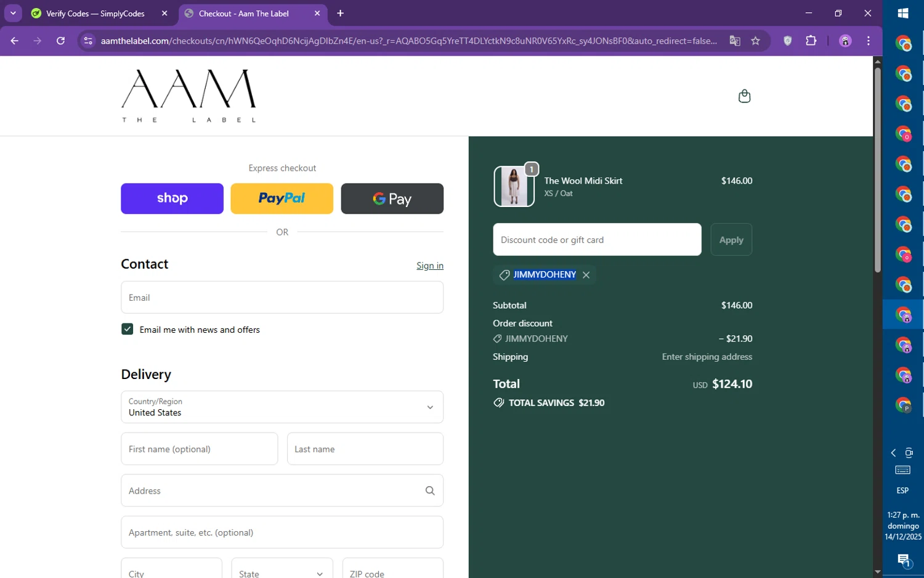Screen dimensions: 924x578
Task: Click the highlighted JIMMYDOHENY code text
Action: (545, 275)
